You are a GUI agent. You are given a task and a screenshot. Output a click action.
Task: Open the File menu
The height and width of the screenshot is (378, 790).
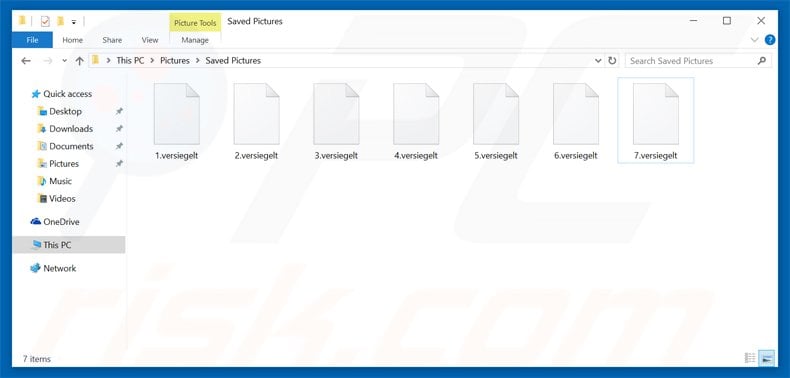(x=32, y=40)
